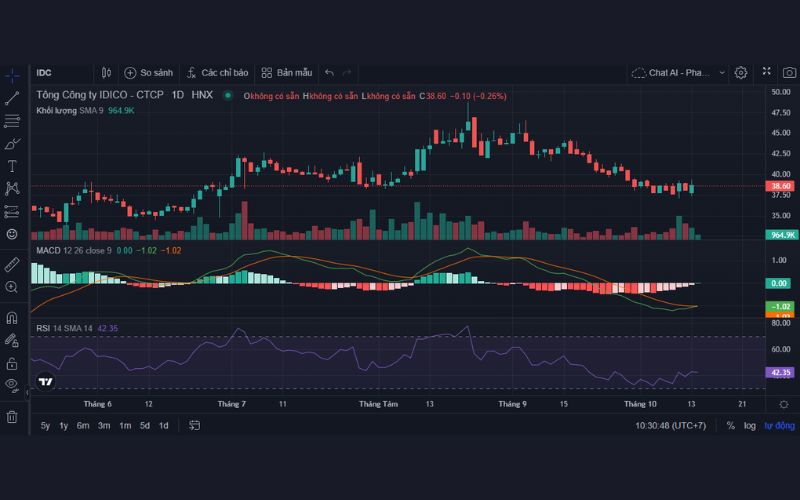This screenshot has width=800, height=500.
Task: Open the brush drawing tool
Action: click(x=12, y=143)
